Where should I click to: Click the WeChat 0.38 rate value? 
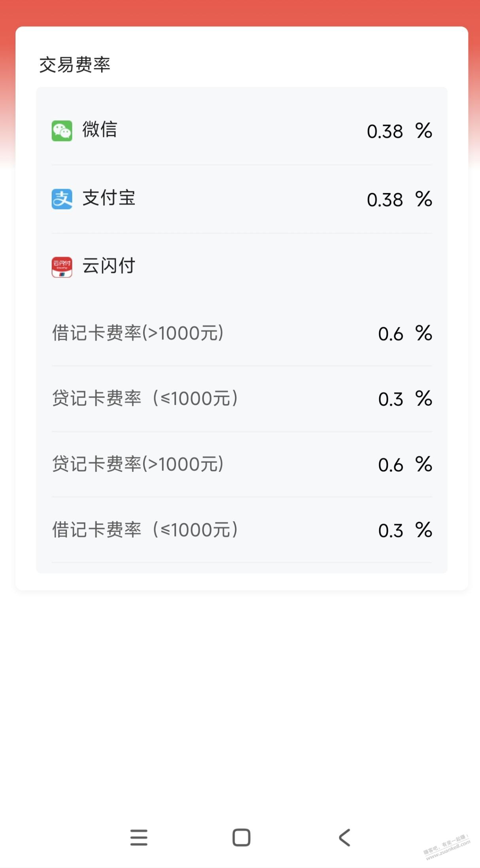(385, 131)
